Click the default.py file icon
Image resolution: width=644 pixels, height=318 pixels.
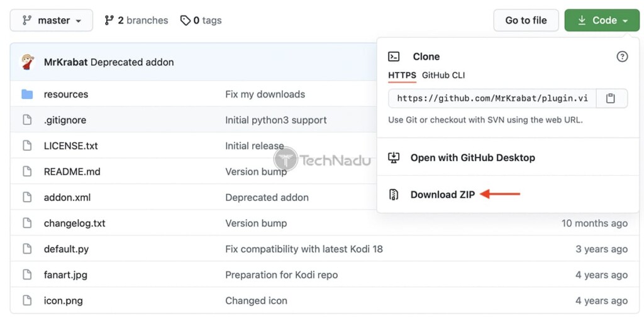(27, 249)
